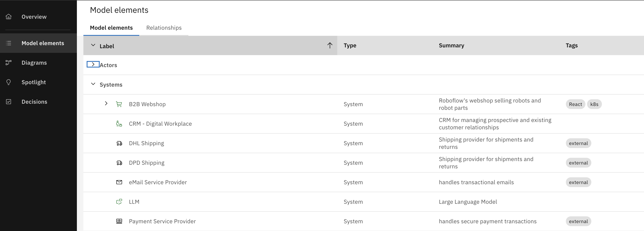Click the Decisions checkmark icon
This screenshot has height=231, width=644.
coord(9,102)
